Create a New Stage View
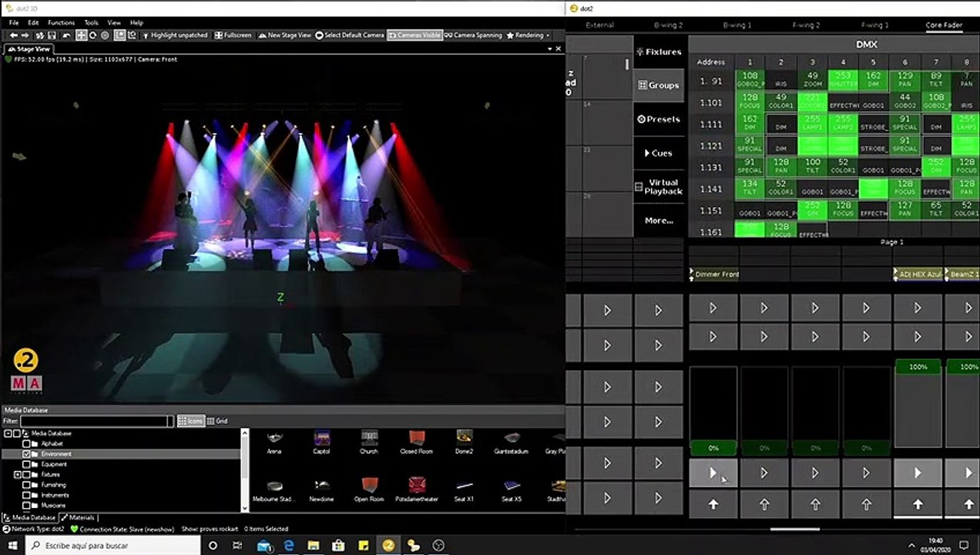Viewport: 980px width, 555px height. [284, 35]
